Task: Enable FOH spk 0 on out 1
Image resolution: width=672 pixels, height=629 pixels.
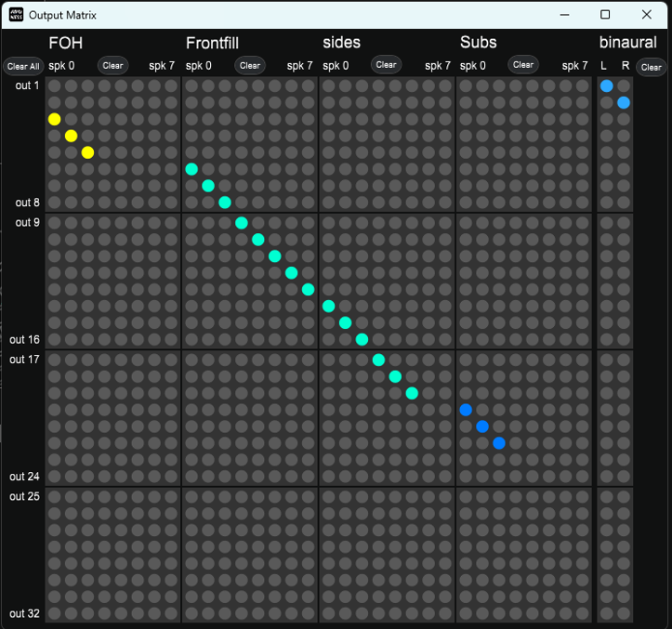Action: point(55,86)
